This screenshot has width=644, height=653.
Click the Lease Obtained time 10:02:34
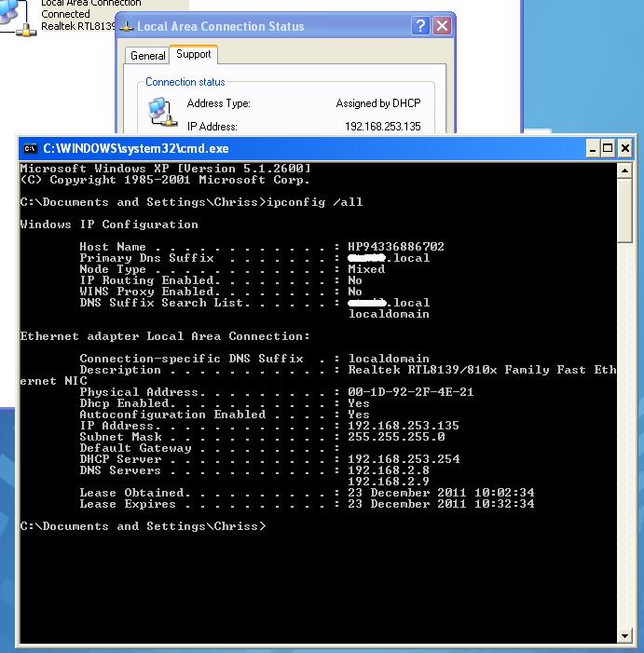coord(504,493)
